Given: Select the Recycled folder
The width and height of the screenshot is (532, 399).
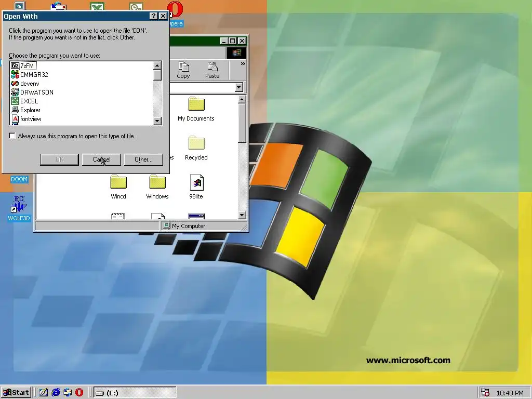Looking at the screenshot, I should pyautogui.click(x=196, y=148).
